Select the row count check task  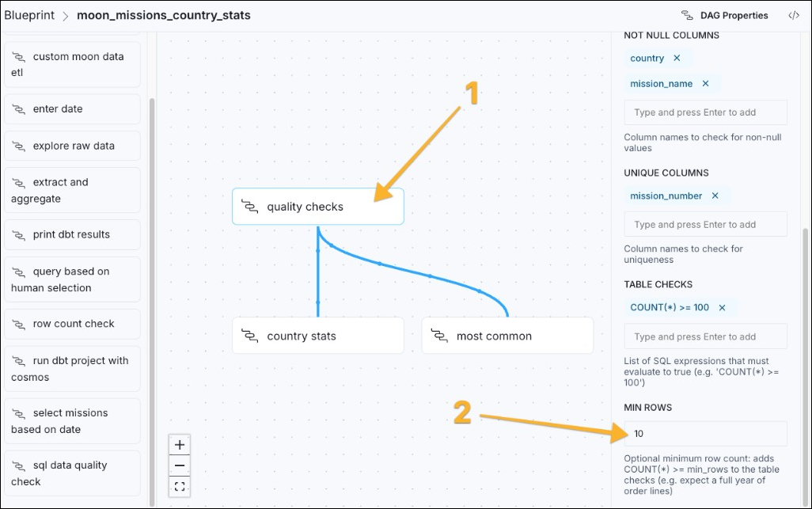click(x=72, y=324)
